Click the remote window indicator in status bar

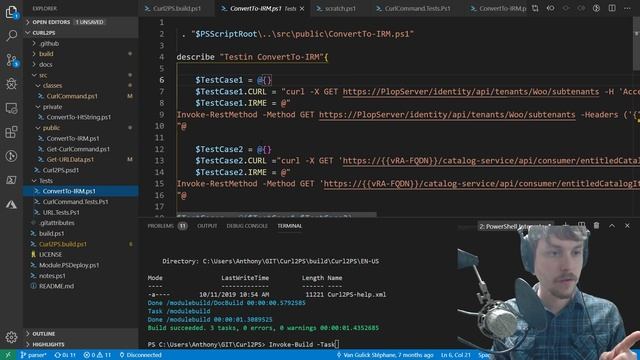[8, 355]
